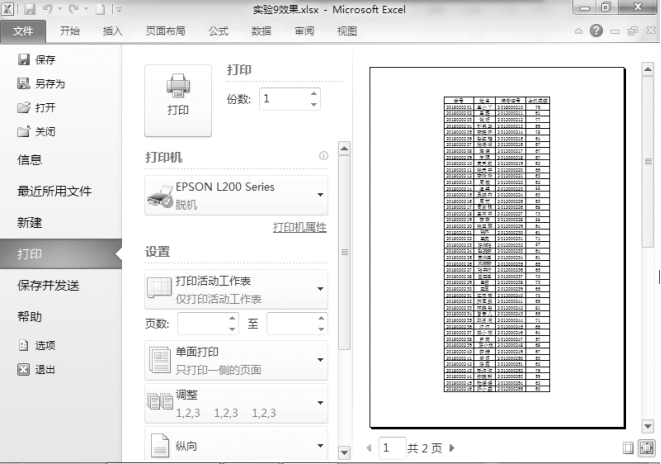Click 退出 to exit Excel
The image size is (661, 464).
37,370
